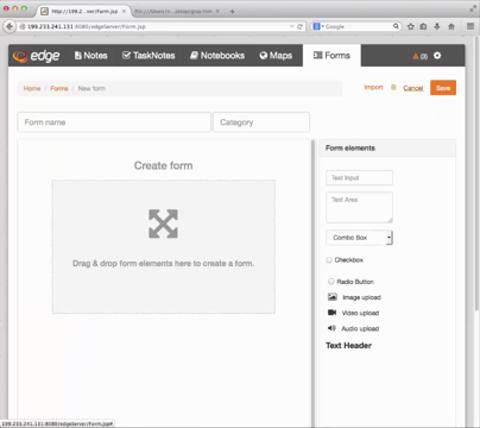The image size is (480, 428).
Task: Focus the Form name input field
Action: pyautogui.click(x=114, y=122)
